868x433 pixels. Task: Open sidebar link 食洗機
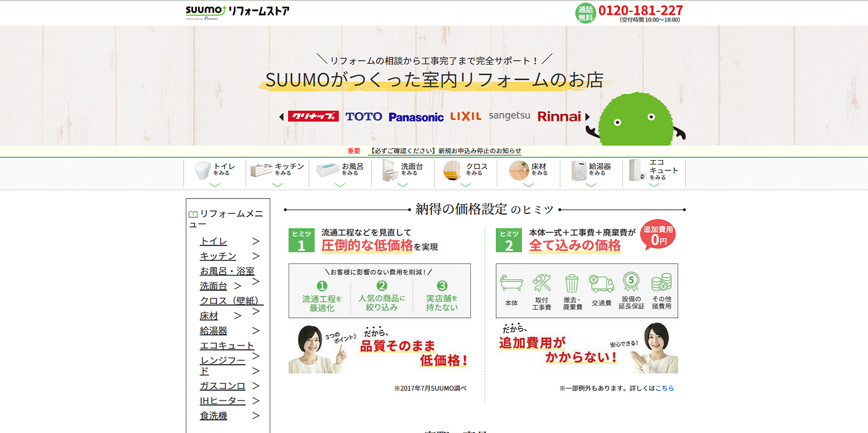(213, 416)
